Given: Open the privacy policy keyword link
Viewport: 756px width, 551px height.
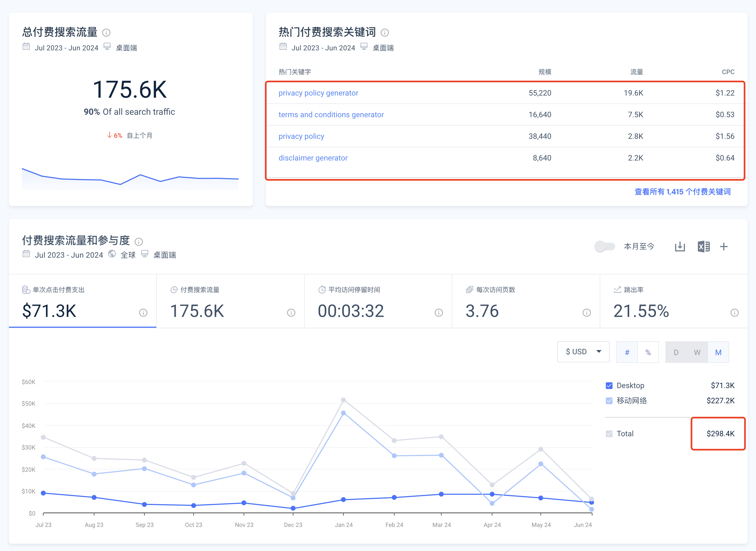Looking at the screenshot, I should click(x=301, y=136).
